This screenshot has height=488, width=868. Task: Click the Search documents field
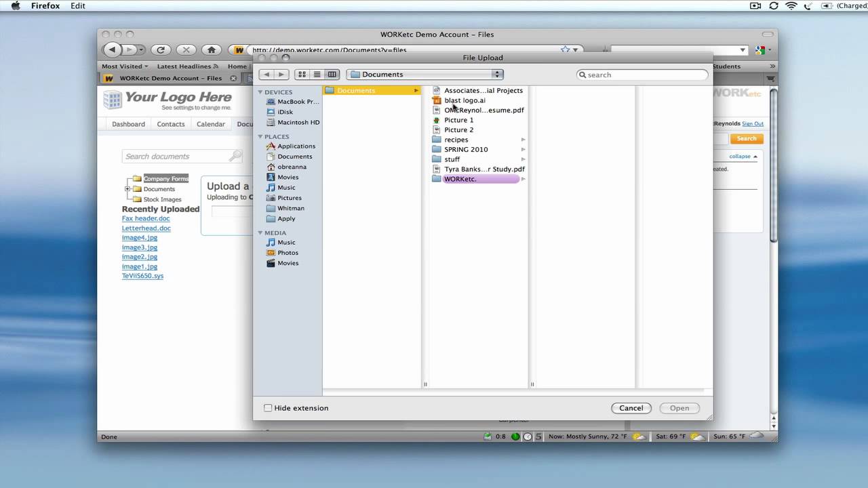tap(182, 156)
